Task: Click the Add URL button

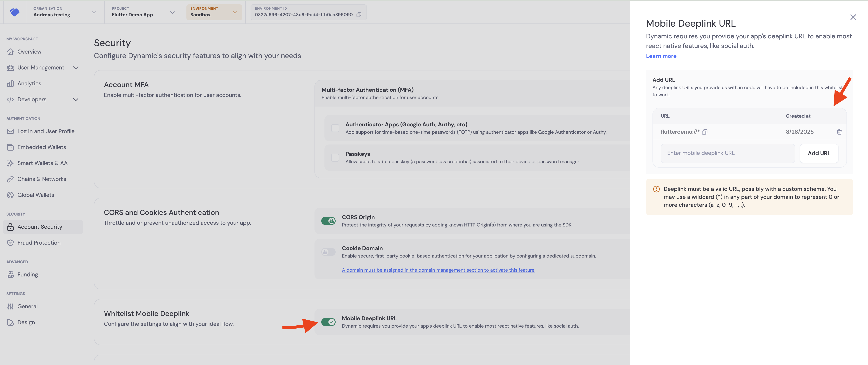Action: click(x=819, y=153)
